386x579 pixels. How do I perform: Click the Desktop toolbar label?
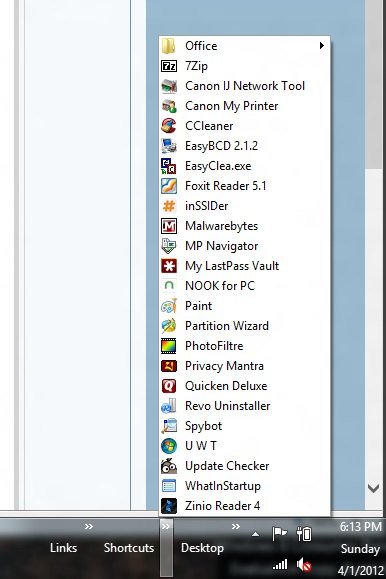pos(202,548)
